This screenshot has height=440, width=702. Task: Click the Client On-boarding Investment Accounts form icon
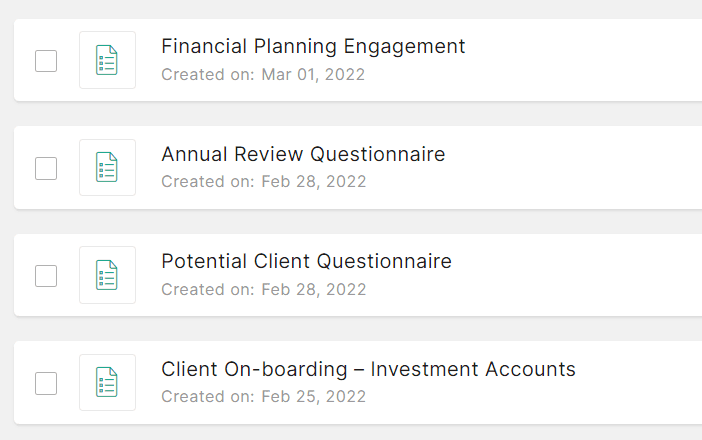(107, 383)
